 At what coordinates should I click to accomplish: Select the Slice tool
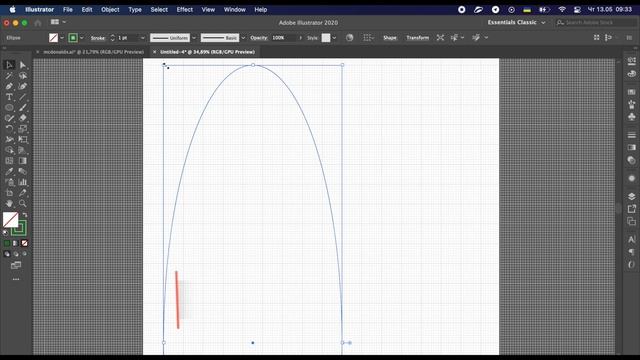23,193
